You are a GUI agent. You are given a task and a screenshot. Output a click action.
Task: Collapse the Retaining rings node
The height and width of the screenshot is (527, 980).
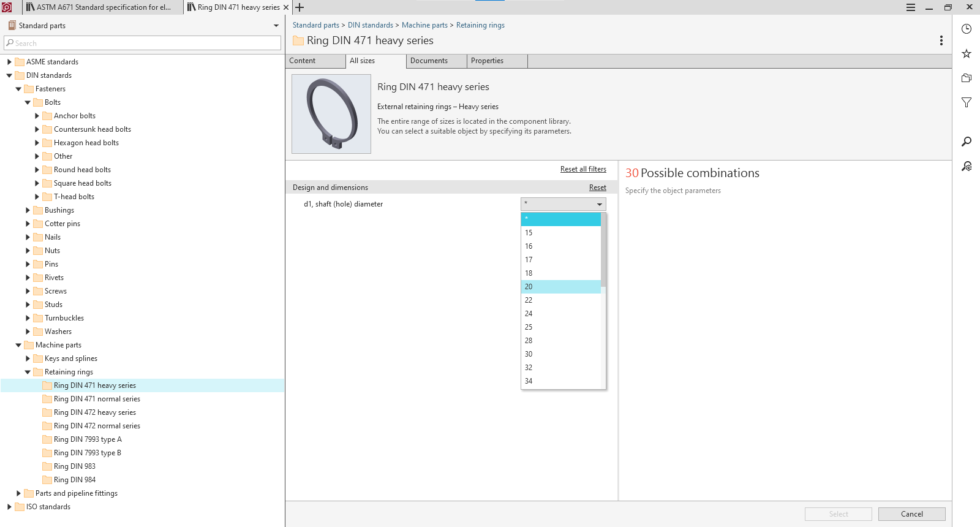point(28,372)
